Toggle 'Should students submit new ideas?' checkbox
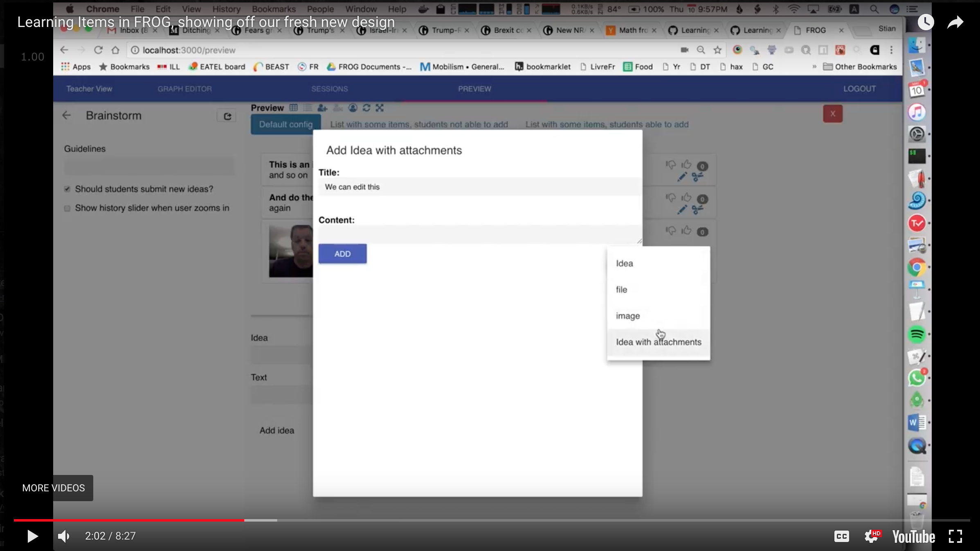This screenshot has height=551, width=980. pyautogui.click(x=67, y=189)
